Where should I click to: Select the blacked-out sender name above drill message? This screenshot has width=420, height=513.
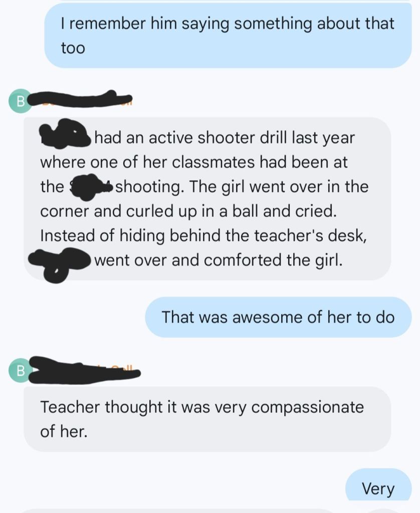pyautogui.click(x=81, y=99)
